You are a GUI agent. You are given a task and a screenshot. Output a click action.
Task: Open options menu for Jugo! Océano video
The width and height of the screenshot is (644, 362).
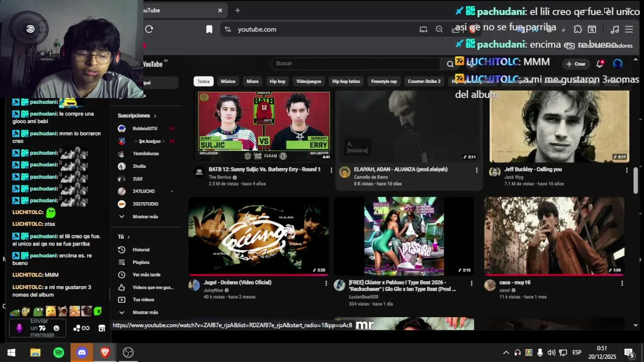pyautogui.click(x=326, y=283)
